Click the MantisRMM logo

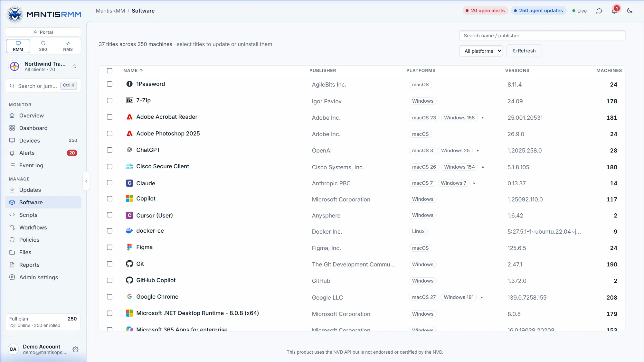click(x=44, y=14)
